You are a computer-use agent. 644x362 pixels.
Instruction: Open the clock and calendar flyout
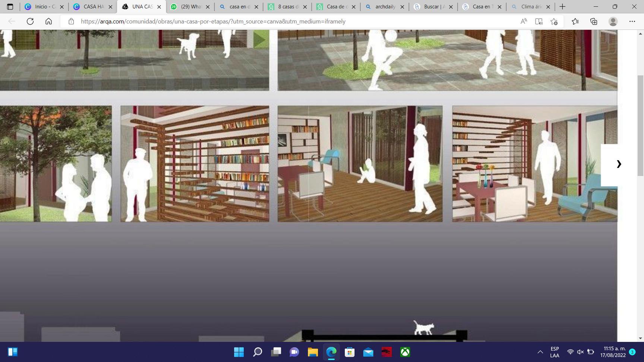tap(613, 352)
